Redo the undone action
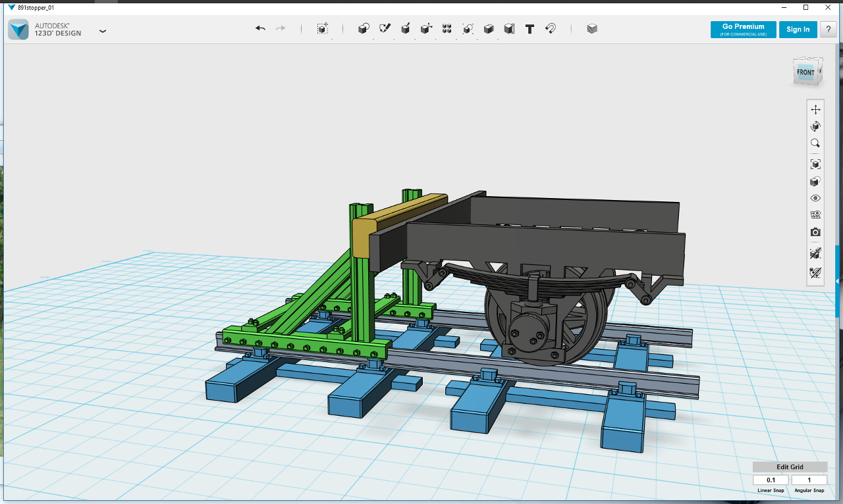Screen dimensions: 843x504 click(x=281, y=29)
